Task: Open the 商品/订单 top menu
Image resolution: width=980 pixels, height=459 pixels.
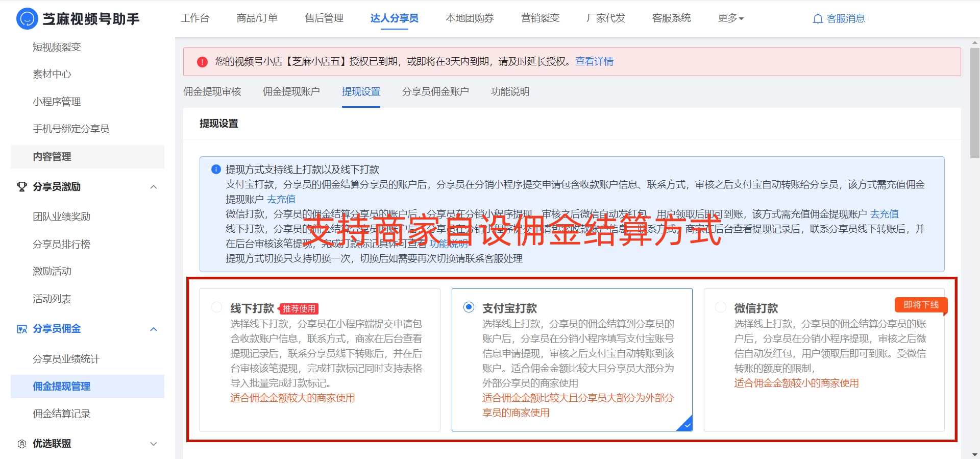Action: 257,18
